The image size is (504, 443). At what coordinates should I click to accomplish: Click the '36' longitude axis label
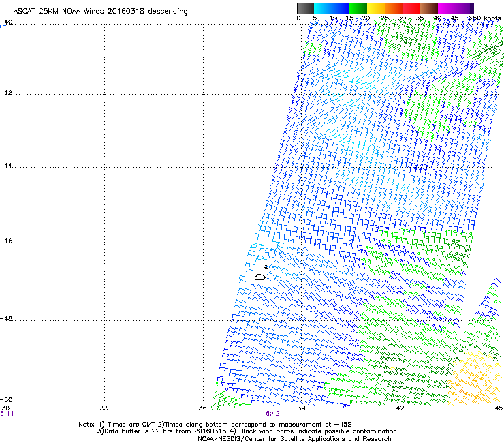202,408
